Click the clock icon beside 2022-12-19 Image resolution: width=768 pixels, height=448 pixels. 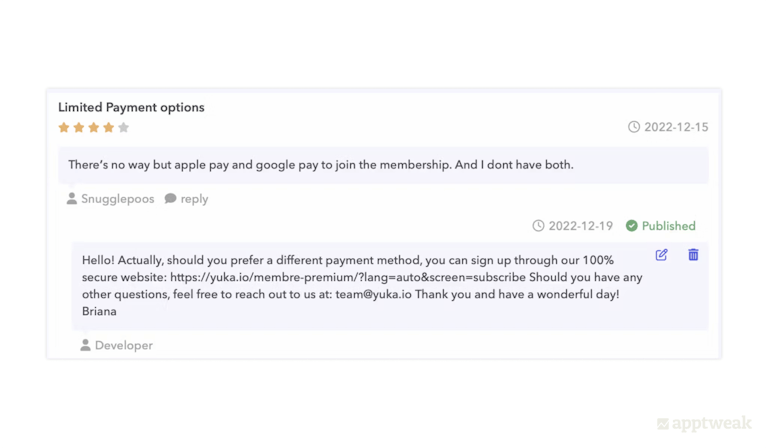click(x=539, y=226)
